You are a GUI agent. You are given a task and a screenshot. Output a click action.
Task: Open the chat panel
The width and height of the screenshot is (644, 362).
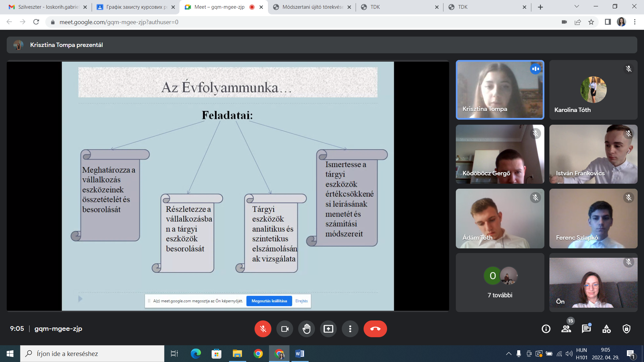click(586, 329)
